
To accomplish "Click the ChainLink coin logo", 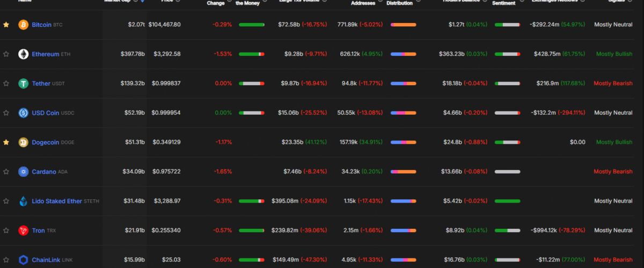I will click(x=23, y=260).
